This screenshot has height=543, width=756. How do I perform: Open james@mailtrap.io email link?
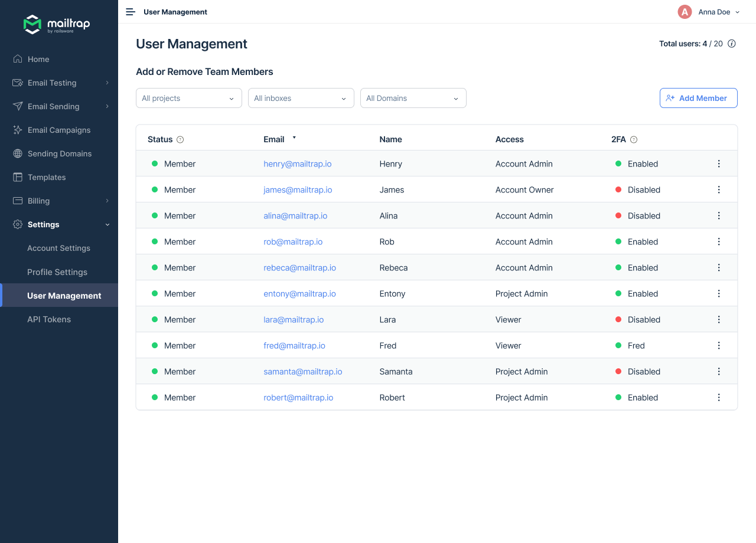(x=298, y=190)
